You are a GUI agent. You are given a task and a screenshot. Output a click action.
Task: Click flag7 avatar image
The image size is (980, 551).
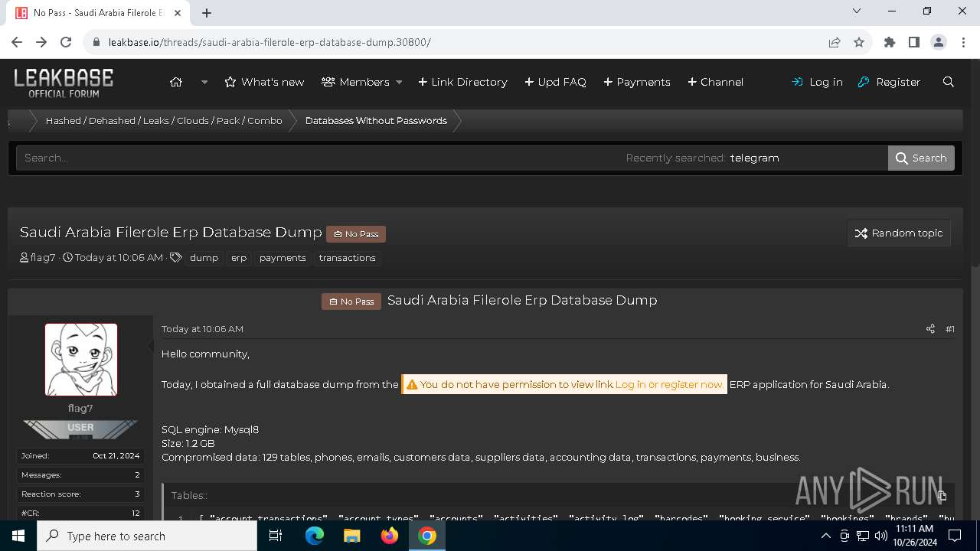tap(80, 360)
